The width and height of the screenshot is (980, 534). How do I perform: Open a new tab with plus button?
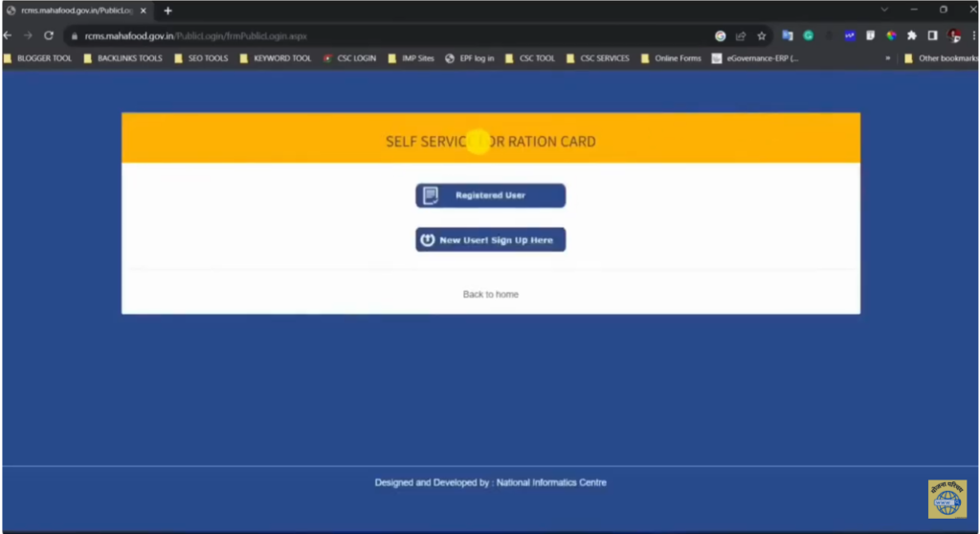click(x=167, y=11)
